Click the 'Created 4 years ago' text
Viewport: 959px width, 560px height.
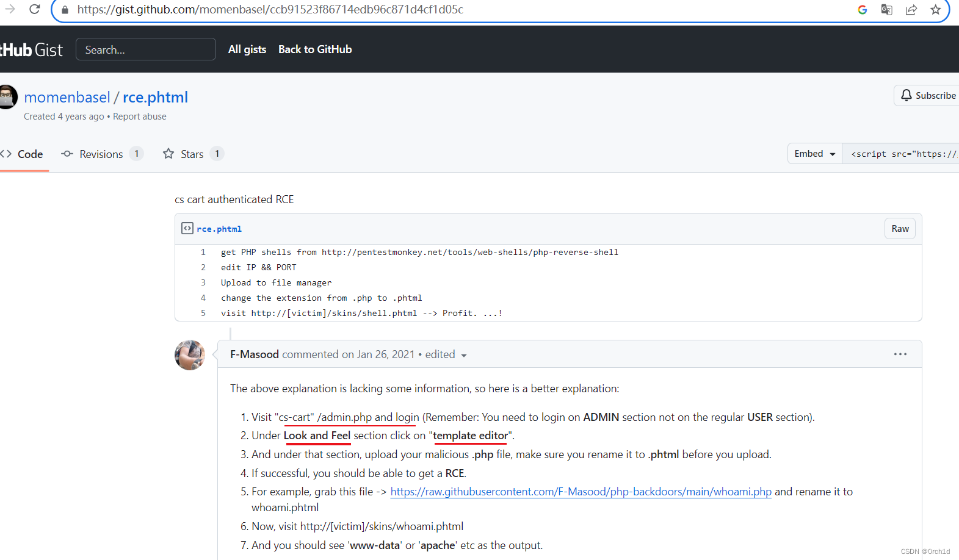[x=64, y=117]
